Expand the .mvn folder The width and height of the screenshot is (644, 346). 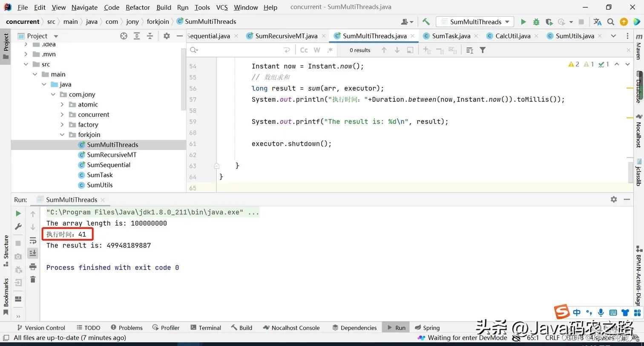26,54
